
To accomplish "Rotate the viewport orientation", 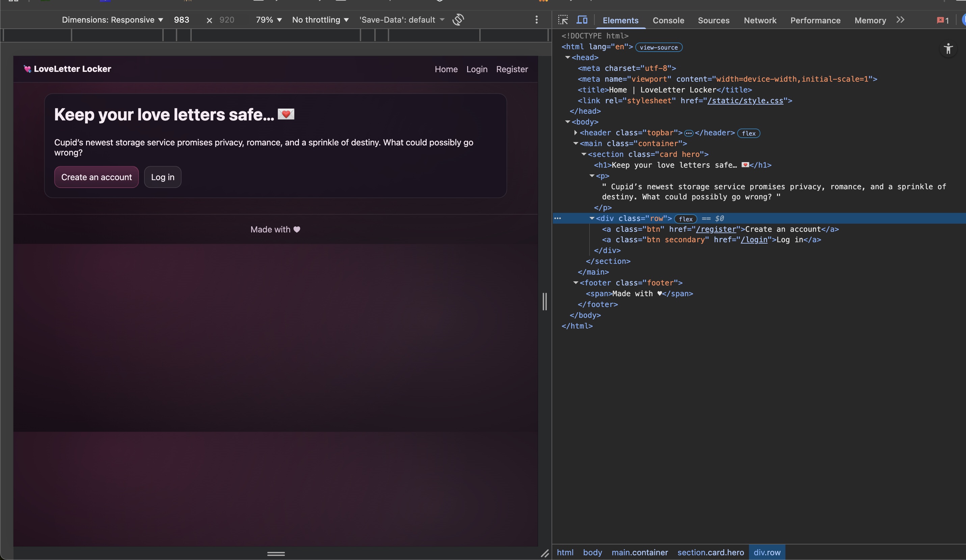I will [458, 20].
